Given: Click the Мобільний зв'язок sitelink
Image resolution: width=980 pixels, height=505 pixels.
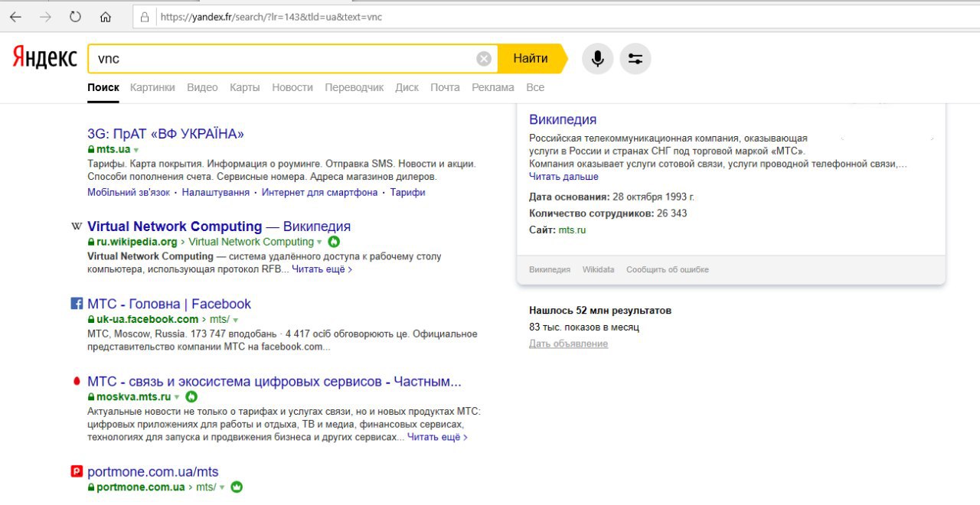Looking at the screenshot, I should click(x=129, y=192).
